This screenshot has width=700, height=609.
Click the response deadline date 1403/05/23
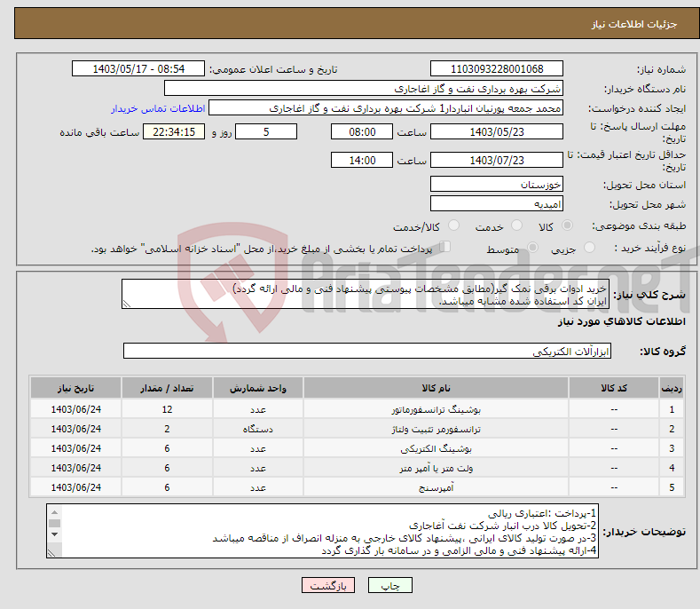[497, 131]
